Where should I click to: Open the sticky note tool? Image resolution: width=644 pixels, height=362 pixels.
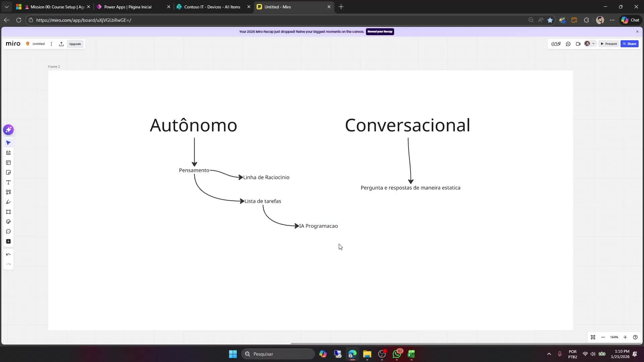pos(8,172)
